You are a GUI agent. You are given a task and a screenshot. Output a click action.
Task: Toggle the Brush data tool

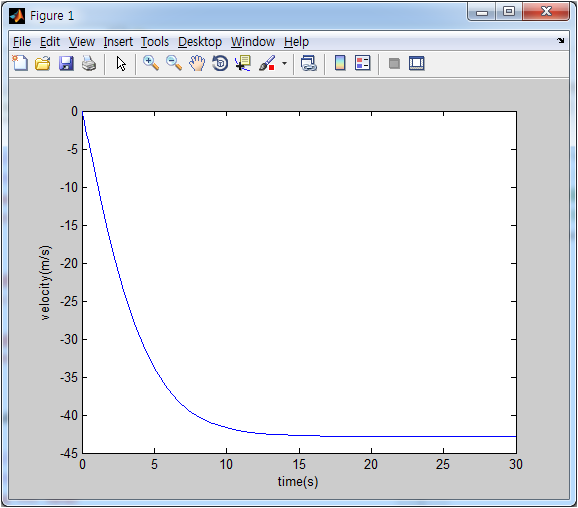click(x=267, y=63)
